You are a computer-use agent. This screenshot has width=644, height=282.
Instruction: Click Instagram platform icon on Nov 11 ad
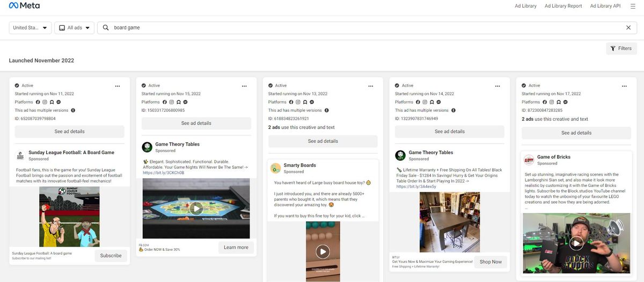[45, 102]
